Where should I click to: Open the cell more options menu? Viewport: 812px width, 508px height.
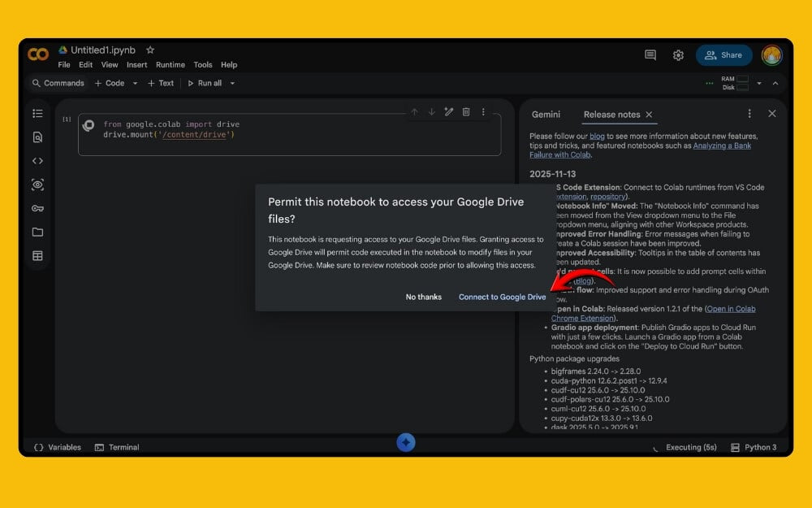(x=483, y=111)
